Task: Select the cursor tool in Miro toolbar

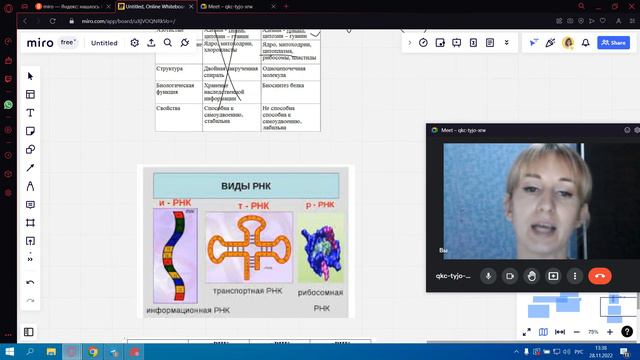Action: (x=30, y=76)
